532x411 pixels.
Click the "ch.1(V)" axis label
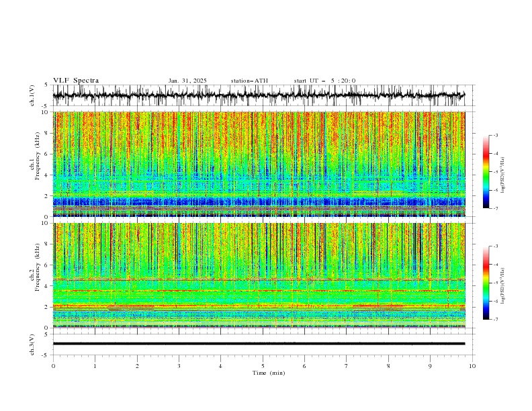32,95
